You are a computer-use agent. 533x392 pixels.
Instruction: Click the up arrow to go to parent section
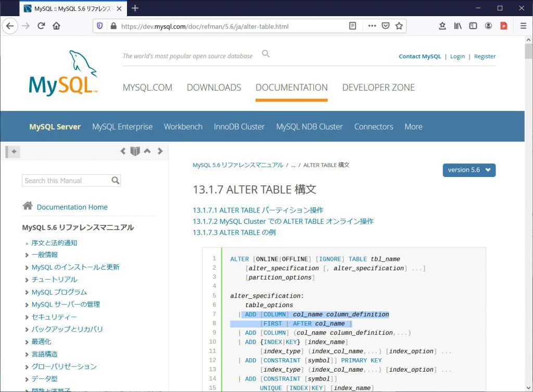(147, 151)
